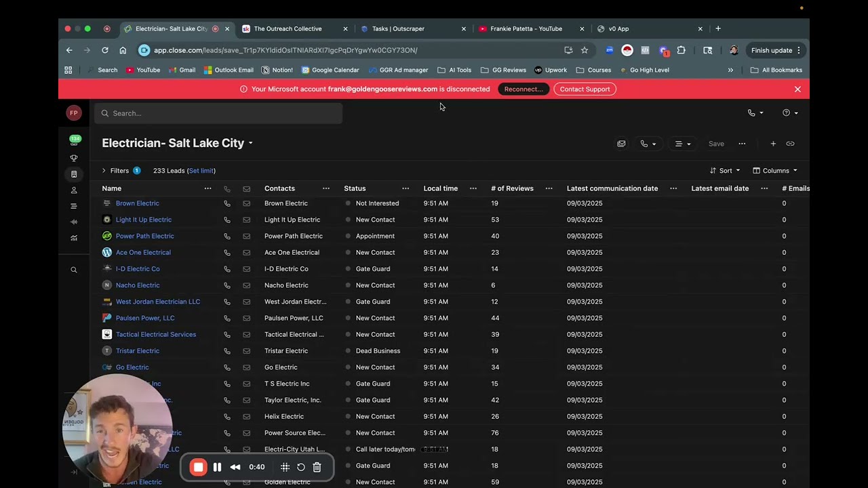
Task: Open Status column three-dot menu
Action: [406, 188]
